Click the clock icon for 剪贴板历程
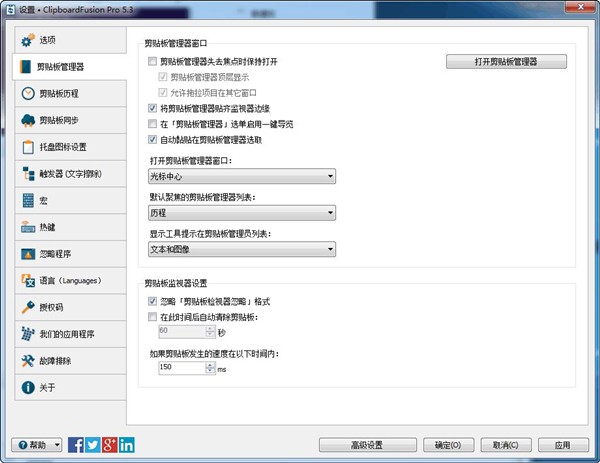 28,93
